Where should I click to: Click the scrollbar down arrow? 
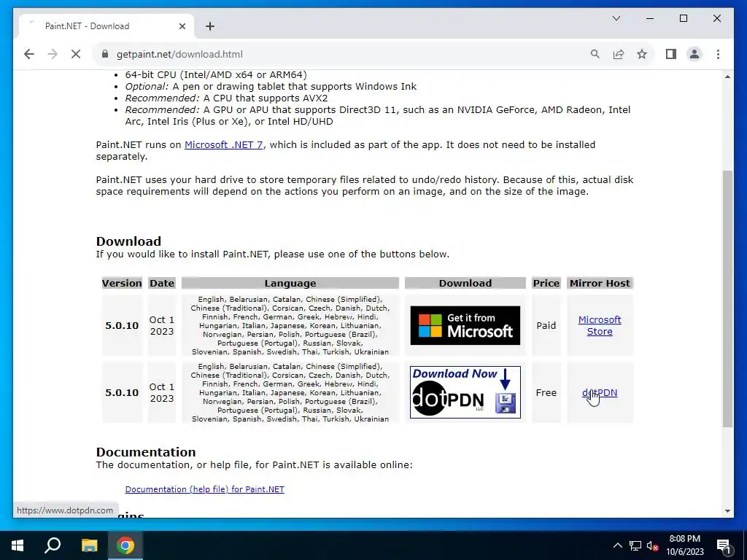(x=727, y=511)
